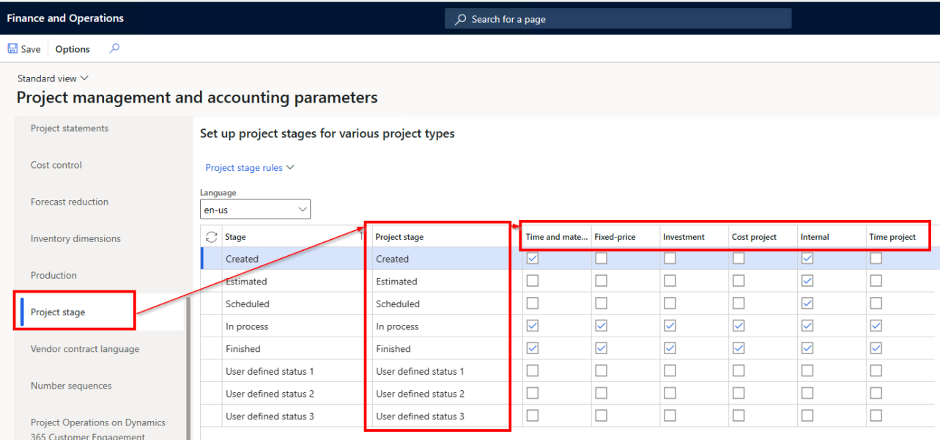
Task: Click the grid refresh icon
Action: tap(211, 237)
